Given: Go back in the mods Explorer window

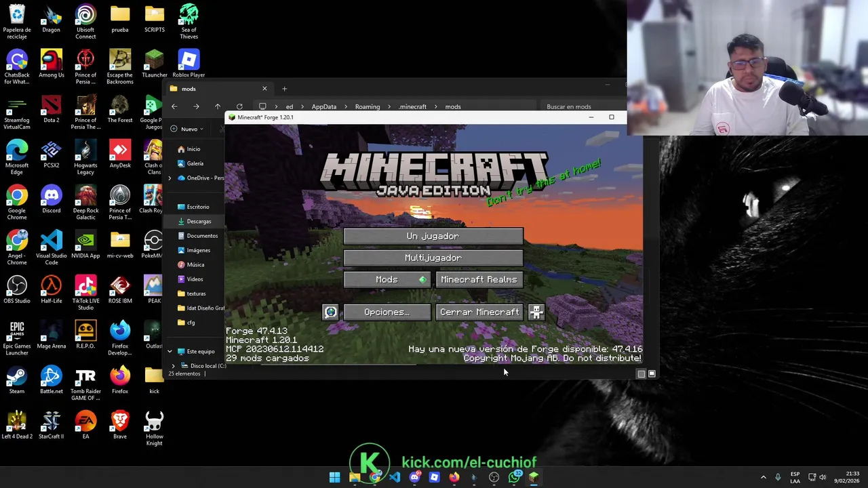Looking at the screenshot, I should (174, 106).
